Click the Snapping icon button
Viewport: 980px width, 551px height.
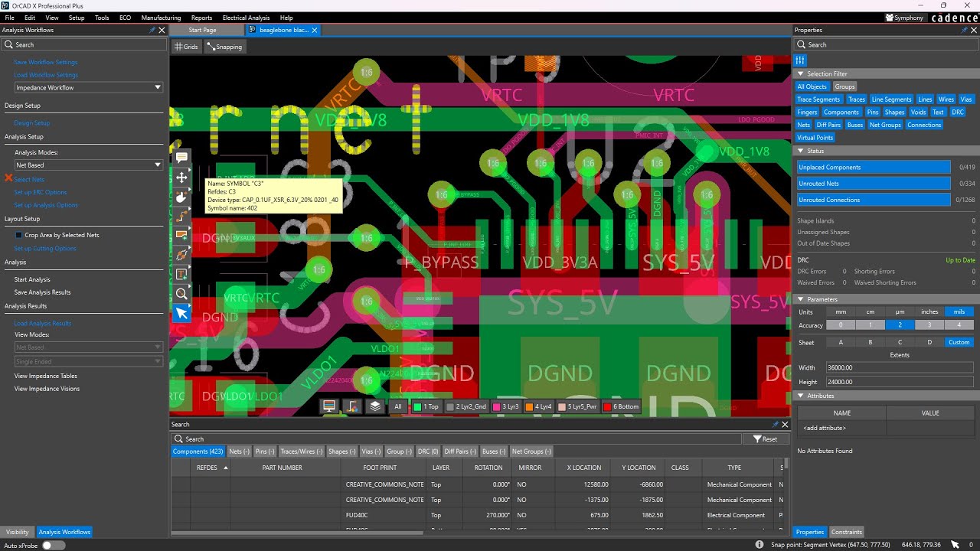point(224,47)
